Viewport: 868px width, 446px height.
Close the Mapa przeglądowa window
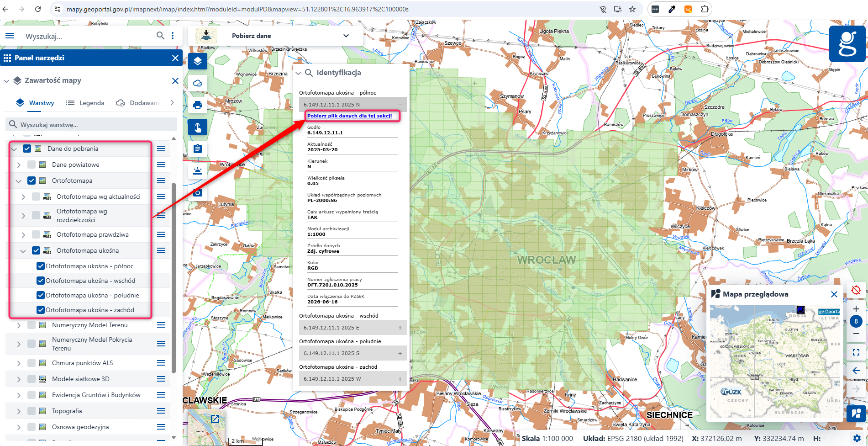pos(834,294)
